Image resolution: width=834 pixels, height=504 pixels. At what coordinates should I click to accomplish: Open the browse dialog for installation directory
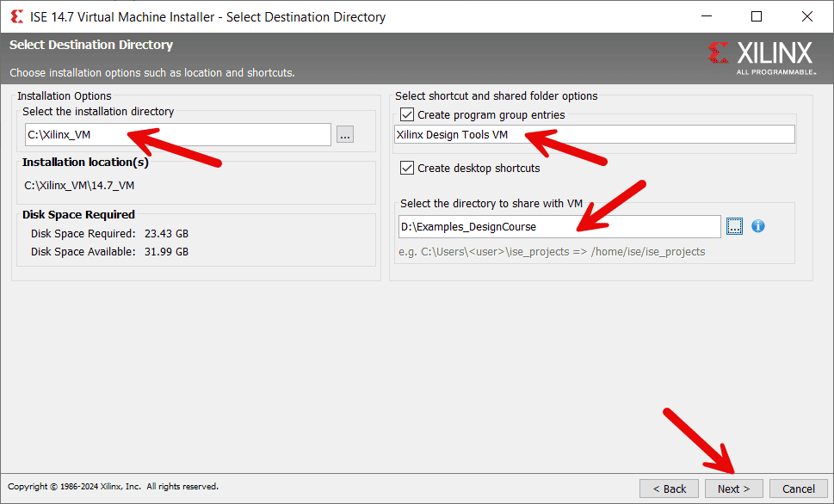click(x=344, y=134)
